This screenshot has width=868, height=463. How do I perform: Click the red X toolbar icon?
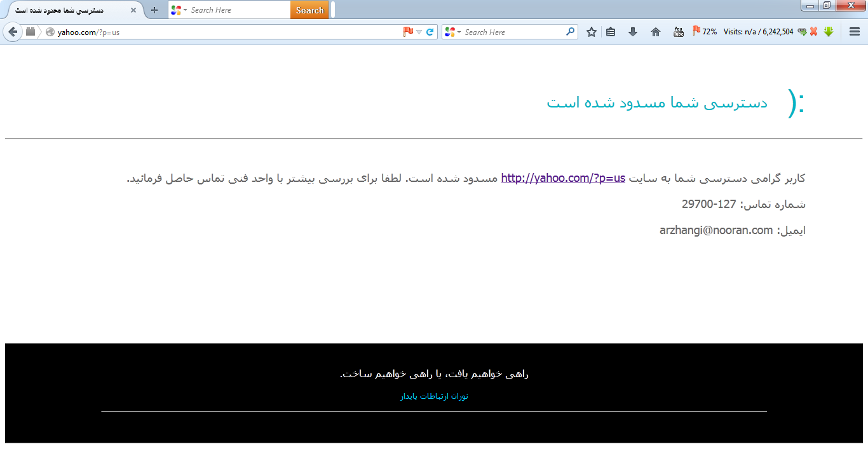coord(813,32)
